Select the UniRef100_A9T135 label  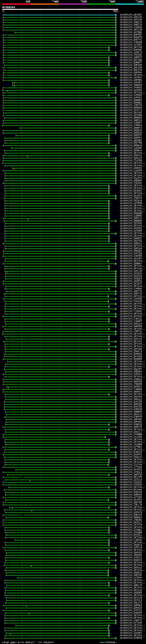[131, 30]
